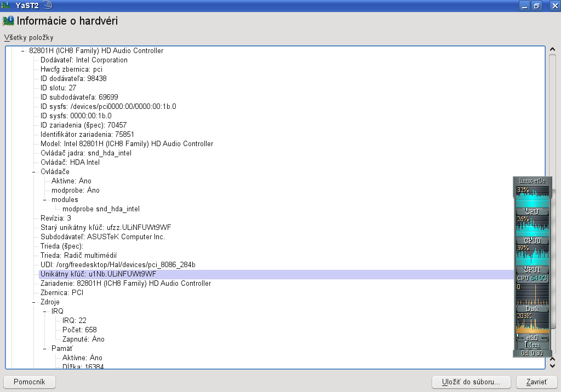Click the scrollbar up arrow
The image size is (561, 392).
[x=552, y=49]
